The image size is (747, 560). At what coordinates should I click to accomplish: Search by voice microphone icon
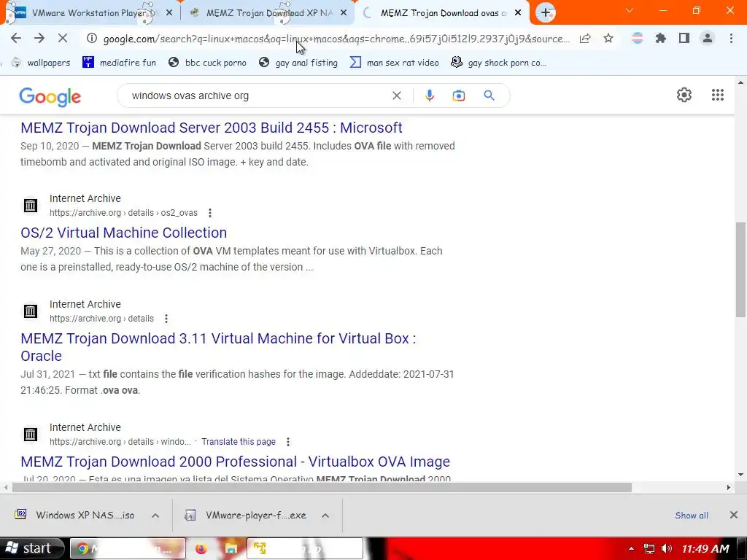(429, 96)
